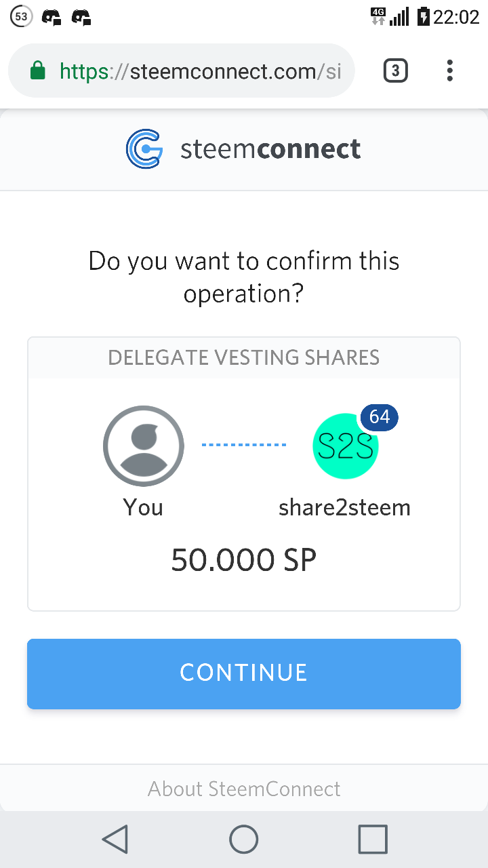
Task: Tap the 50.000 SP delegation amount
Action: 244,560
